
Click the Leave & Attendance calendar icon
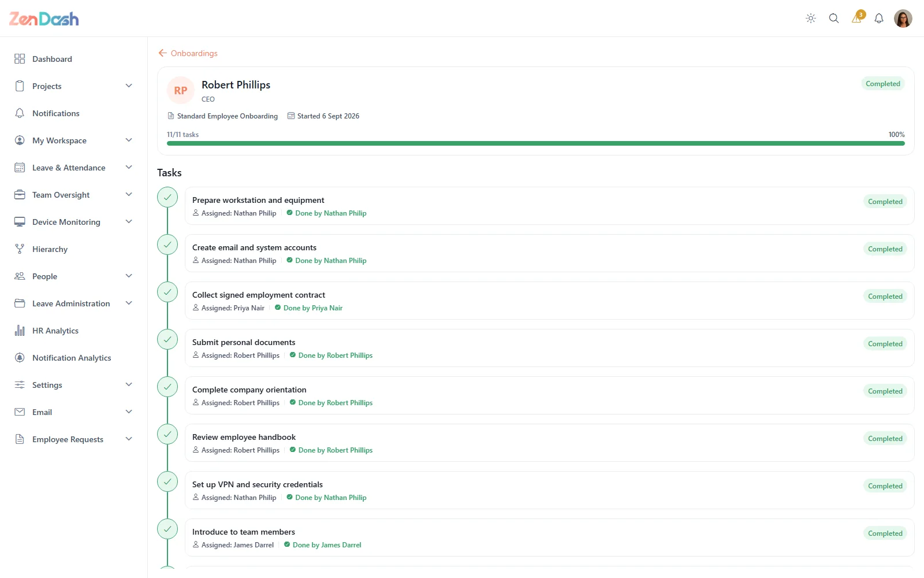pyautogui.click(x=20, y=168)
